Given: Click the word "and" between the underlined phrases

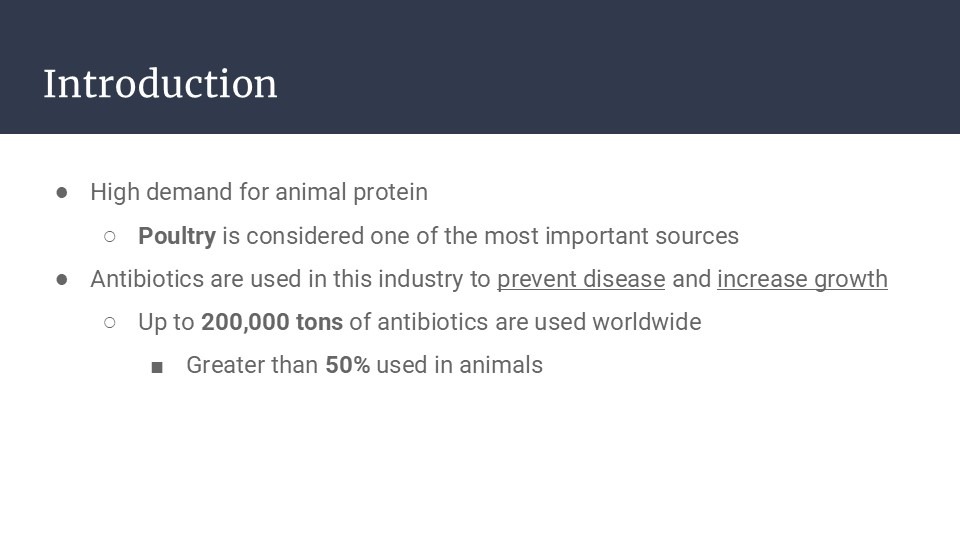Looking at the screenshot, I should click(691, 279).
